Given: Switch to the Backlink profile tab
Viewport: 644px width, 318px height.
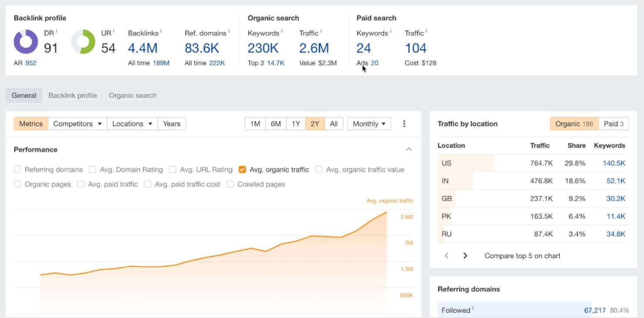Looking at the screenshot, I should click(72, 95).
